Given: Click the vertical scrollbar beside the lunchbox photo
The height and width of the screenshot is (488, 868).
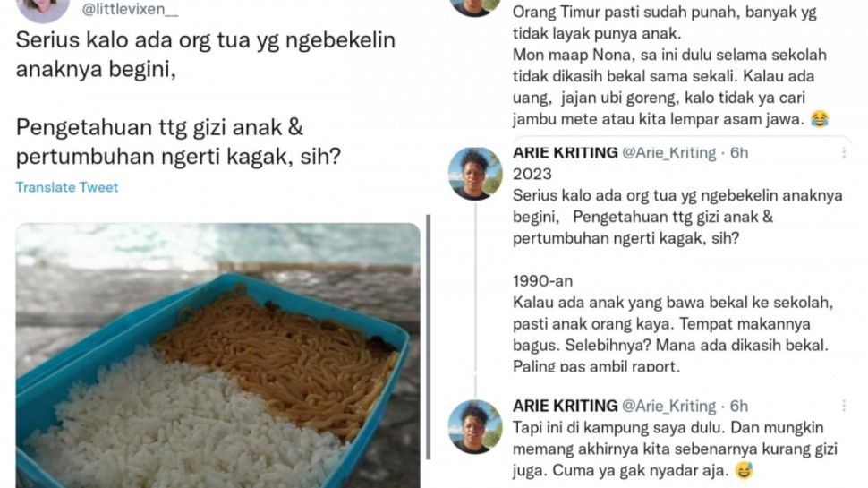Looking at the screenshot, I should point(429,337).
